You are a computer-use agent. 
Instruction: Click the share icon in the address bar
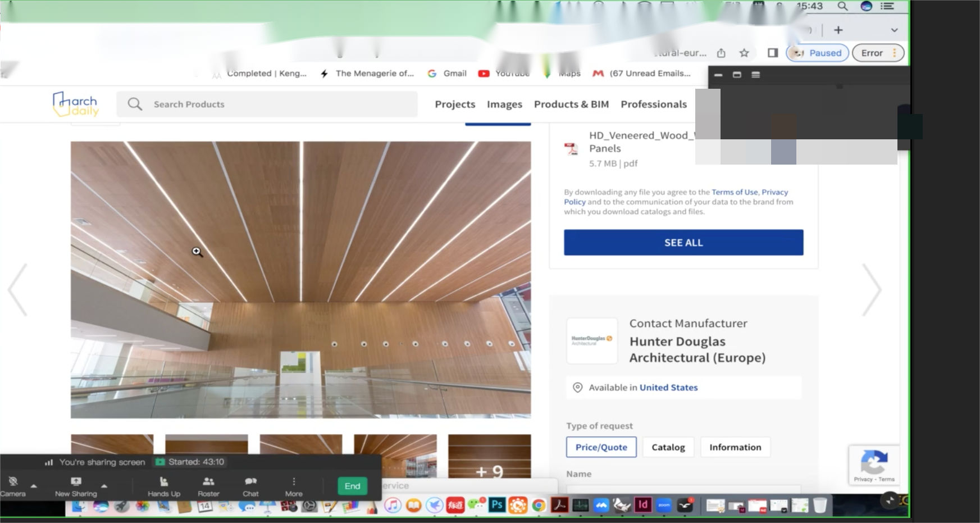tap(721, 53)
